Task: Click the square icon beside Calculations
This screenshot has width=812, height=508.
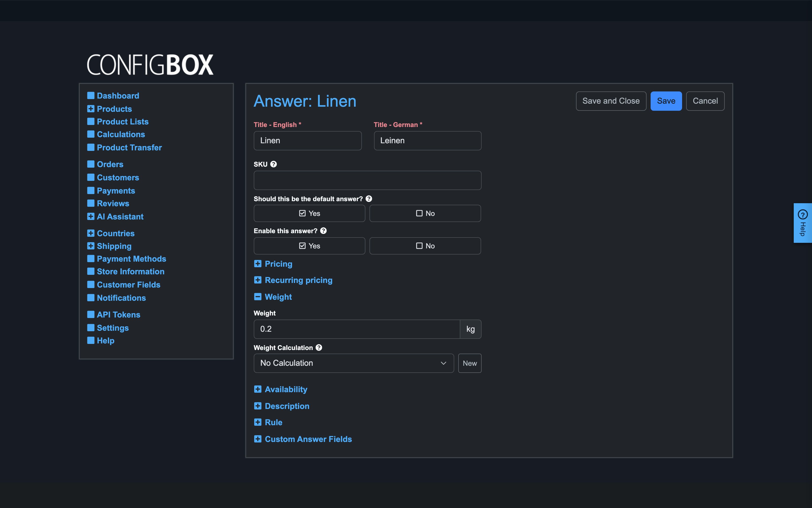Action: point(91,134)
